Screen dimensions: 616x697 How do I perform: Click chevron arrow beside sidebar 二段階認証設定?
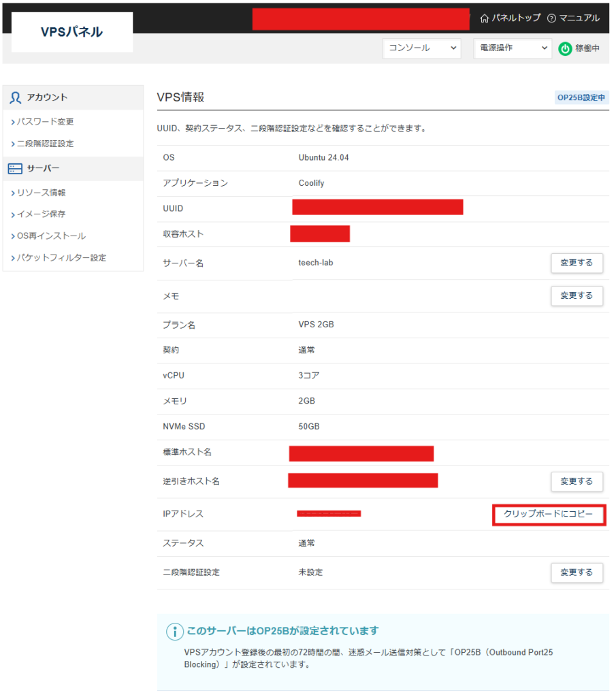(13, 144)
